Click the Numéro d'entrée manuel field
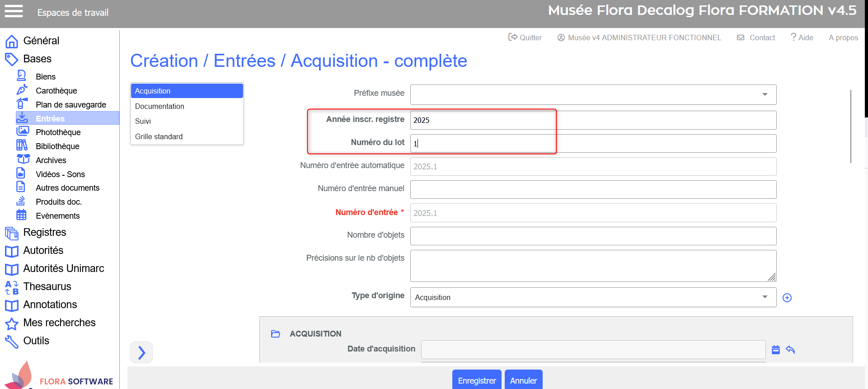868x389 pixels. (593, 189)
